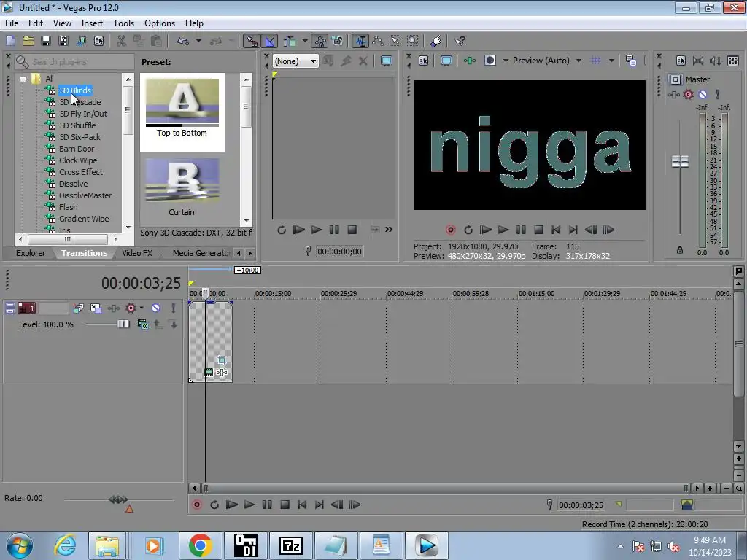
Task: Click the Master volume fader
Action: pos(680,161)
